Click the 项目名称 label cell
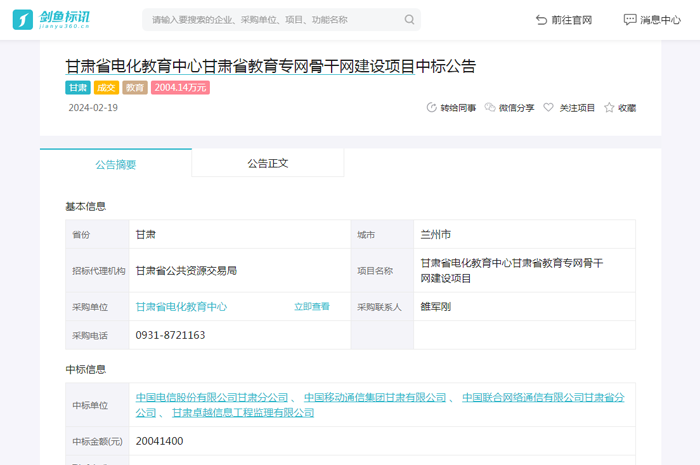This screenshot has width=700, height=465. pyautogui.click(x=382, y=270)
